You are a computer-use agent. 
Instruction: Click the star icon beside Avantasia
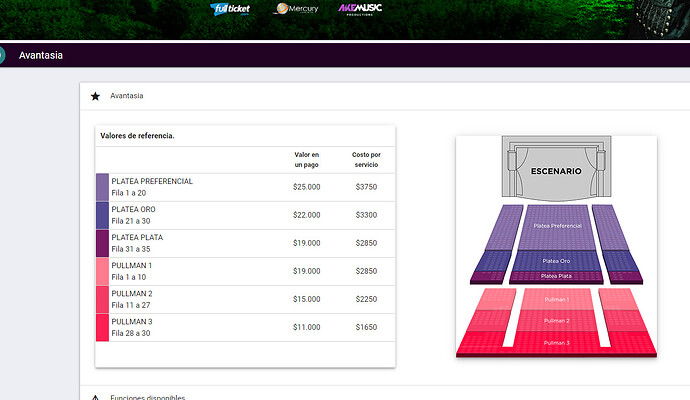[x=95, y=96]
